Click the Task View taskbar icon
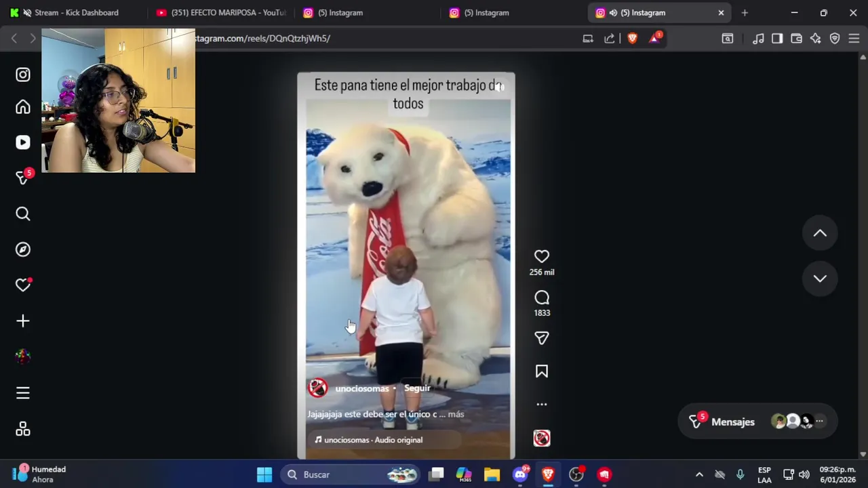 437,474
